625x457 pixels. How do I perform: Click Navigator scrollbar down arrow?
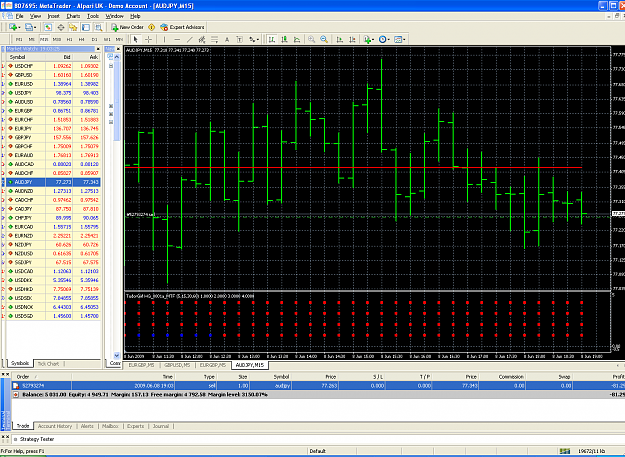(117, 355)
